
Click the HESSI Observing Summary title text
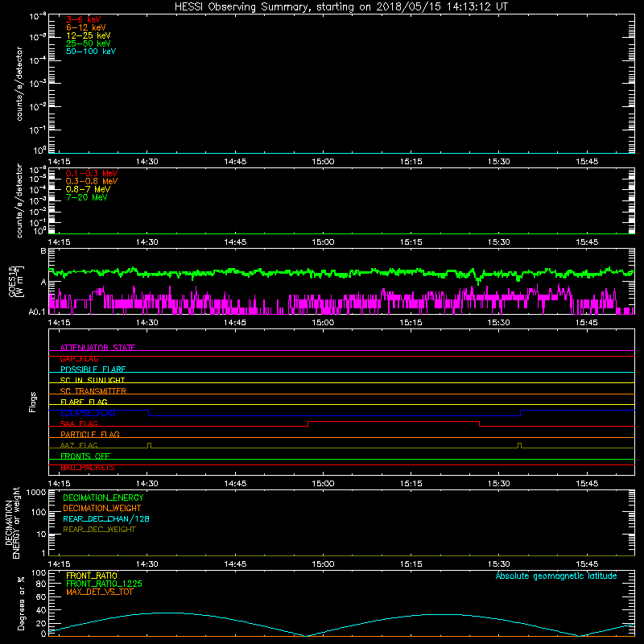click(341, 7)
